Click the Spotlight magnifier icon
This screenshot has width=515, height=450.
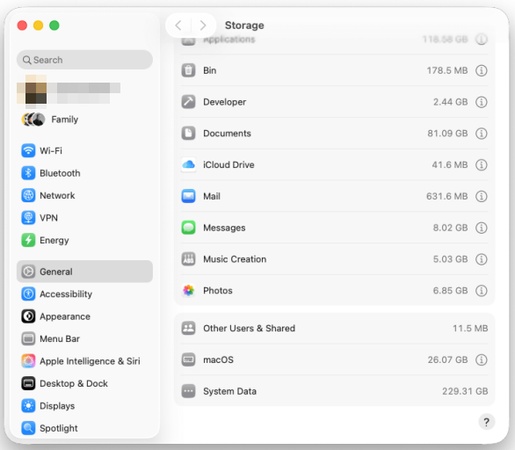tap(28, 428)
